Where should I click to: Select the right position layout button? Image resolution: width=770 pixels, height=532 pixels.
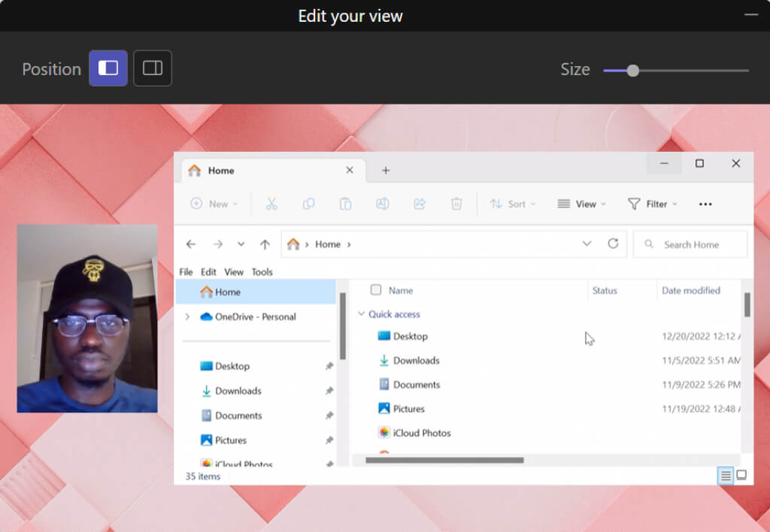[153, 68]
